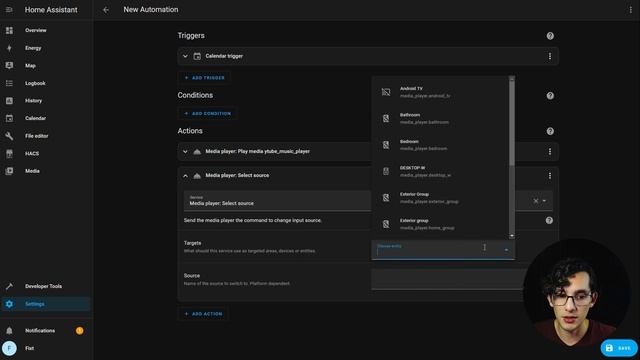This screenshot has width=640, height=360.
Task: Open the Map sidebar icon
Action: 9,65
